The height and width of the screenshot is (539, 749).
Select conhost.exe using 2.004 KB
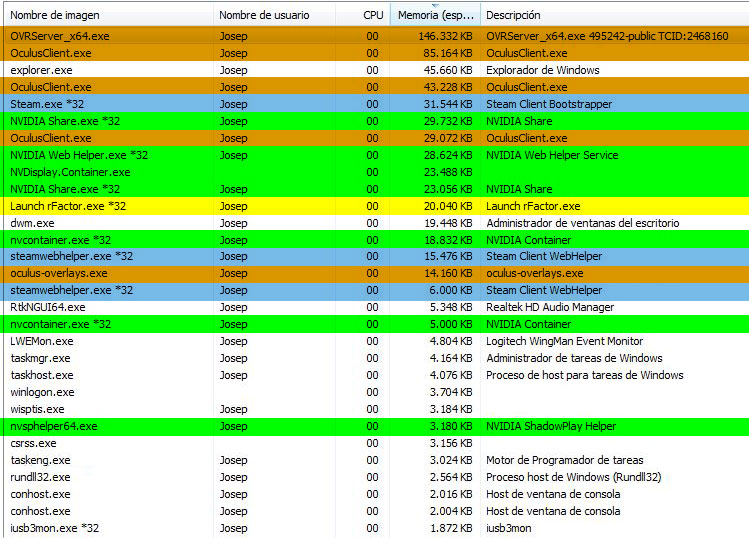(376, 511)
